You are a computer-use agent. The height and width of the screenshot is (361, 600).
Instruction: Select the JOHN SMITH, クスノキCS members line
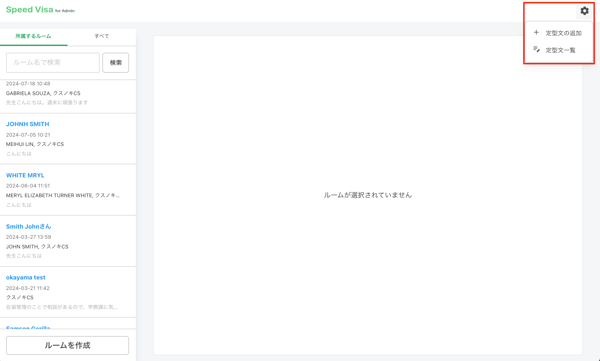pyautogui.click(x=37, y=247)
